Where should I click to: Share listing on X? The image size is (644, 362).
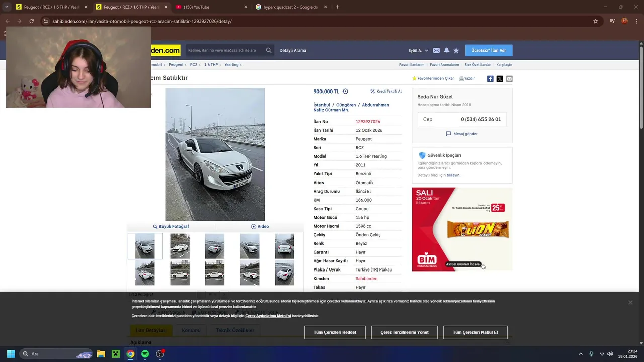pos(500,79)
